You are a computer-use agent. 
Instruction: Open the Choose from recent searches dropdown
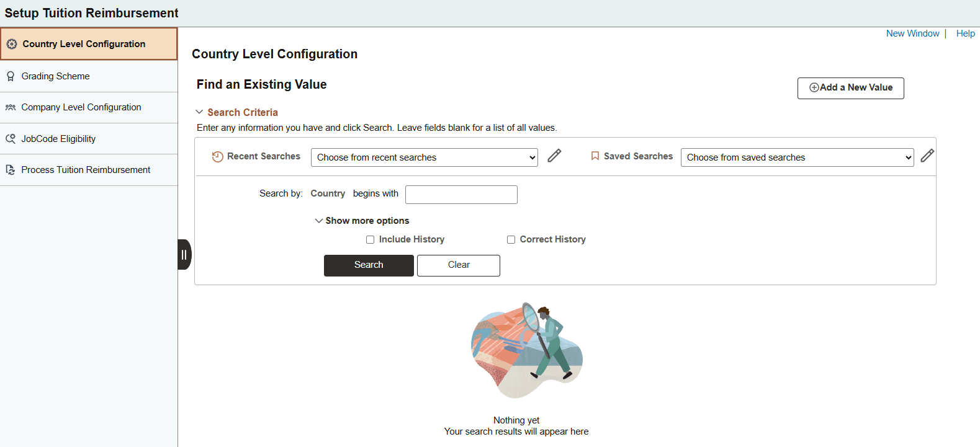click(x=424, y=157)
